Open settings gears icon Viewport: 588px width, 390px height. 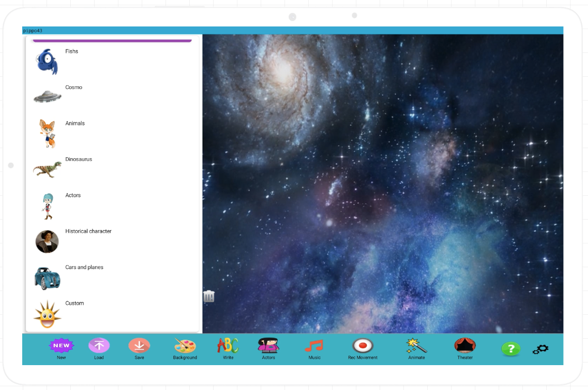(540, 349)
